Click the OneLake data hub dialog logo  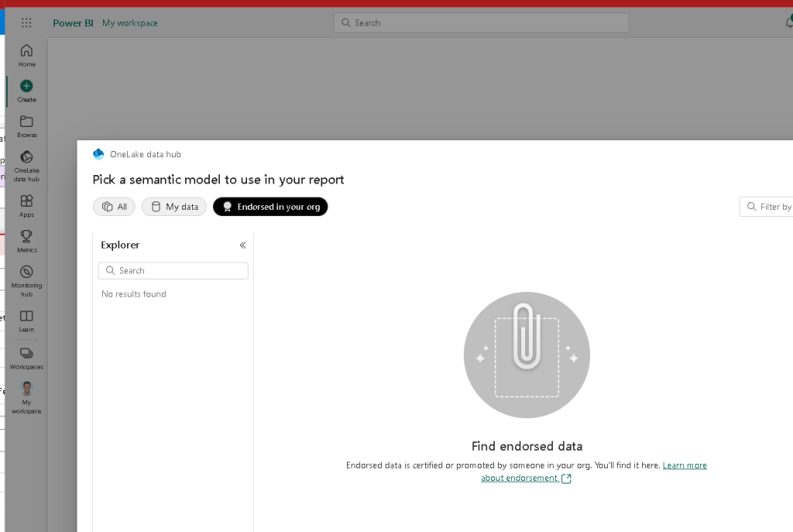(98, 154)
